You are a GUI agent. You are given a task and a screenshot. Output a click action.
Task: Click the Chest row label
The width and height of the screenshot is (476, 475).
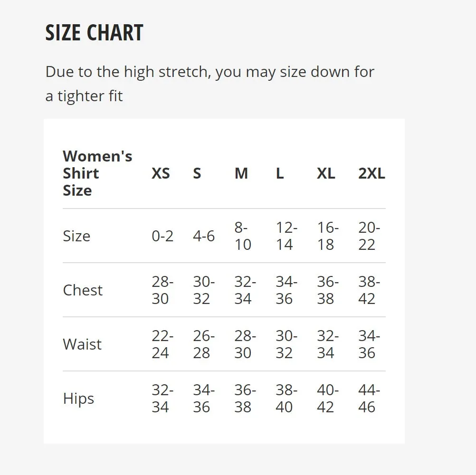[x=83, y=290]
